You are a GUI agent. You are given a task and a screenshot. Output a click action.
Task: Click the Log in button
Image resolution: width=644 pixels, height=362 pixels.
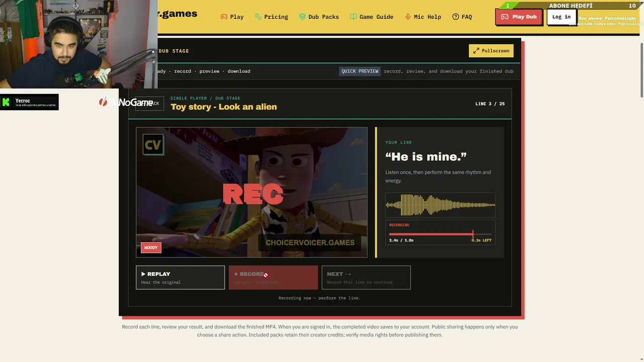coord(561,17)
